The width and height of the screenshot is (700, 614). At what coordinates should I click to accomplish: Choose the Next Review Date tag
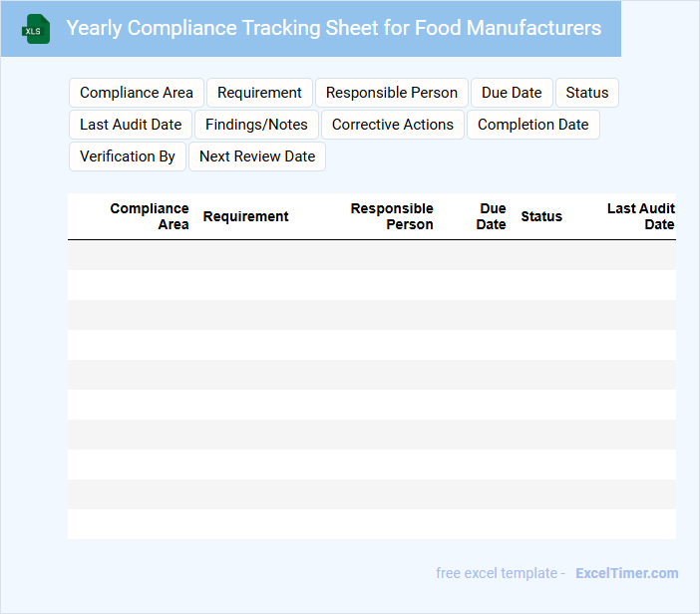(x=257, y=156)
